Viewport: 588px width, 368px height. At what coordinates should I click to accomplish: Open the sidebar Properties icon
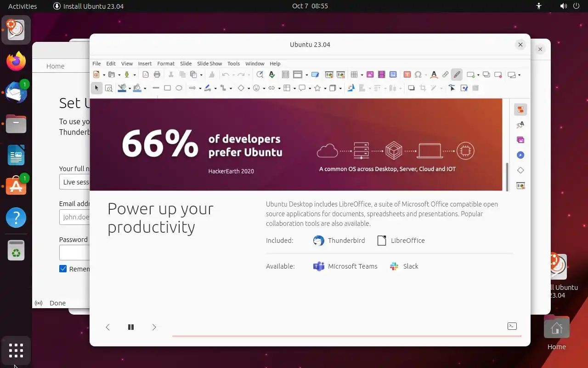[520, 109]
